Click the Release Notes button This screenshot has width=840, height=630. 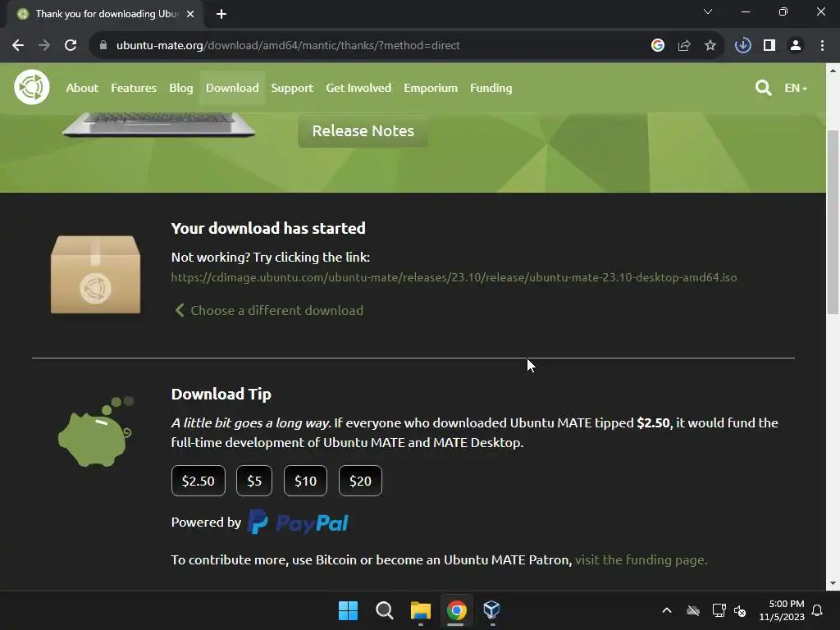(x=363, y=130)
